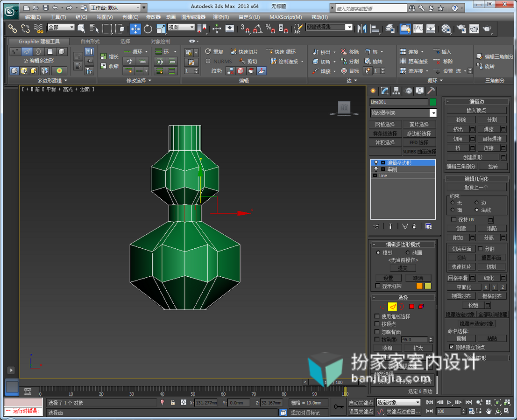This screenshot has width=517, height=420.
Task: Click the Play Animation button
Action: (x=449, y=402)
